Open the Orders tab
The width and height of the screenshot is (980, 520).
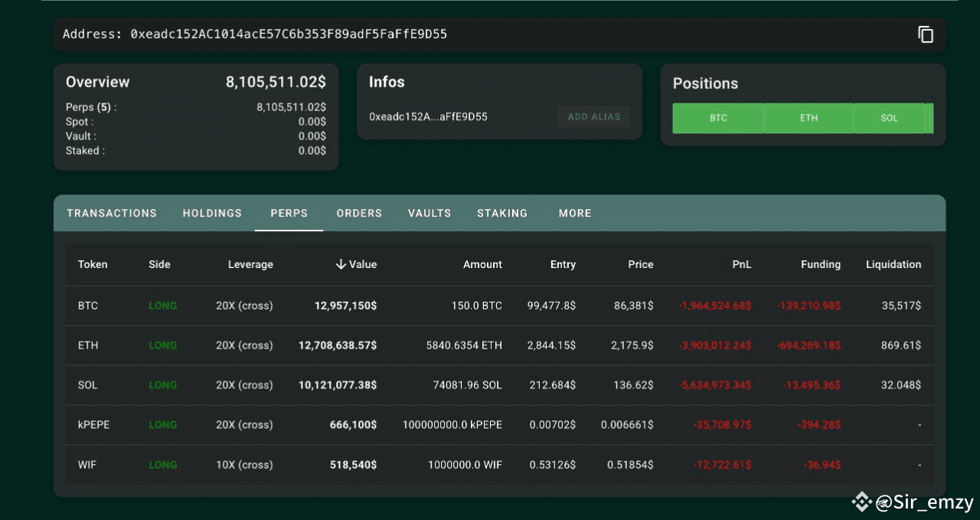(x=359, y=213)
